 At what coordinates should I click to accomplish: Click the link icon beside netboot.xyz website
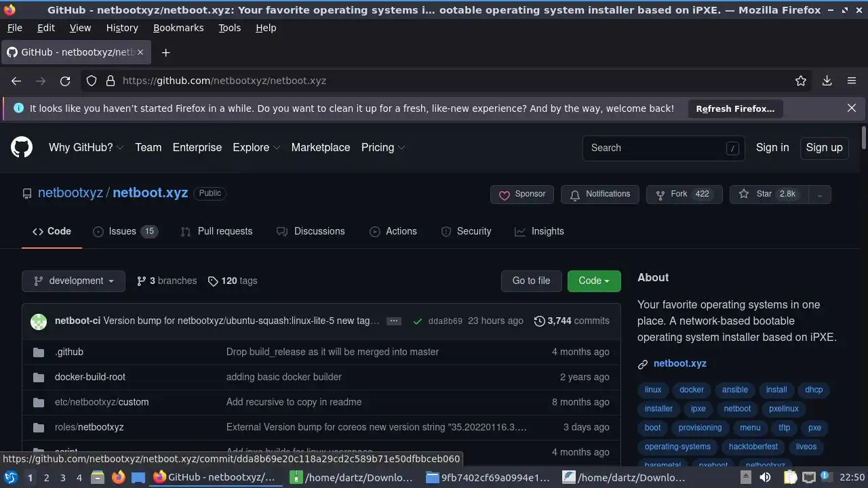click(643, 364)
